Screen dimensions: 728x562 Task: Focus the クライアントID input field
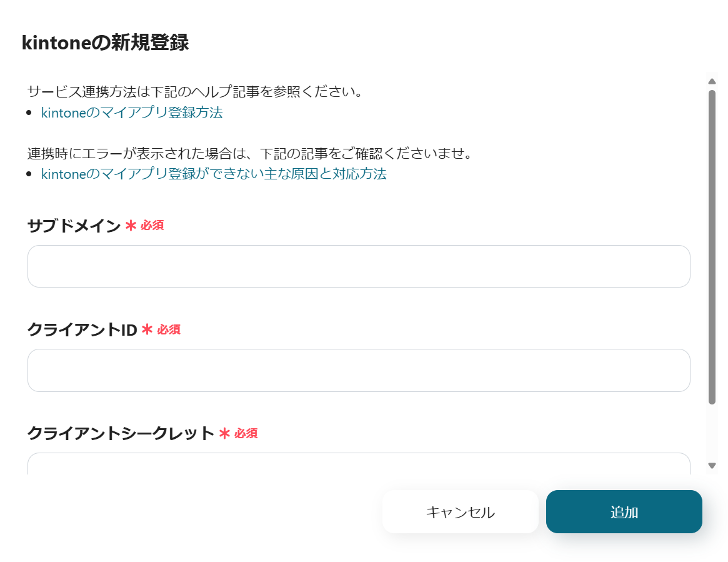point(359,370)
